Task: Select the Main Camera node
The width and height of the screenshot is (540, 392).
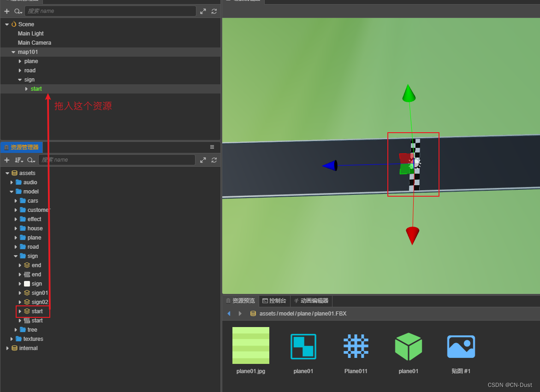Action: tap(35, 43)
